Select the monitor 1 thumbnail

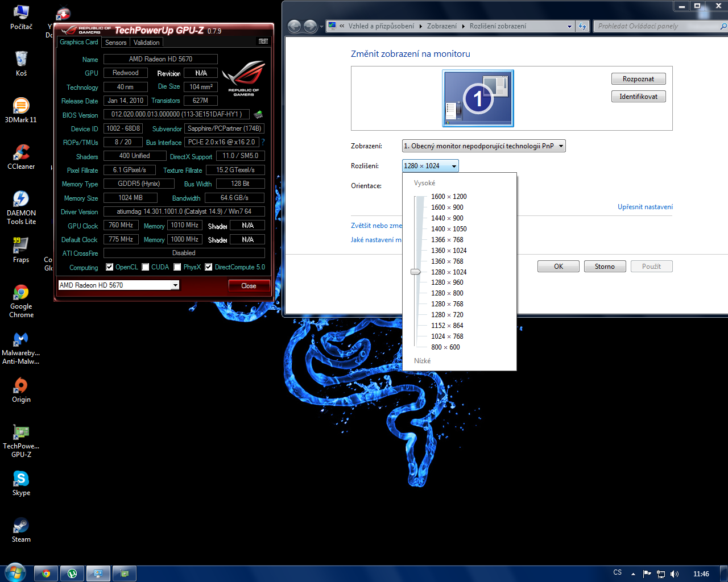478,98
